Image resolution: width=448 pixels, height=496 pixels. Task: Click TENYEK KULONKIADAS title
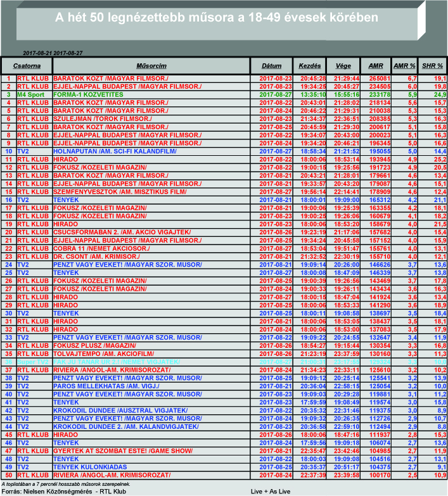(90, 467)
